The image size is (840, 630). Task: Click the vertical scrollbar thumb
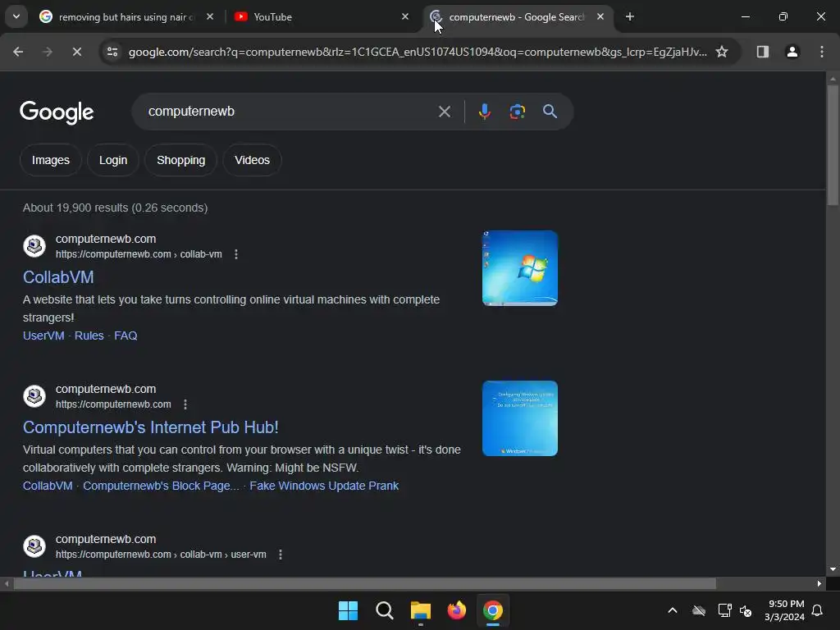coord(833,144)
